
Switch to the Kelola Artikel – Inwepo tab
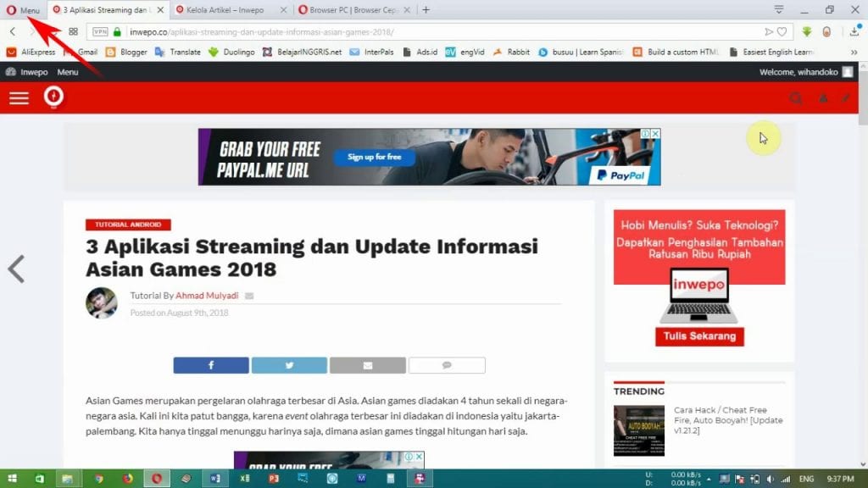pyautogui.click(x=225, y=10)
